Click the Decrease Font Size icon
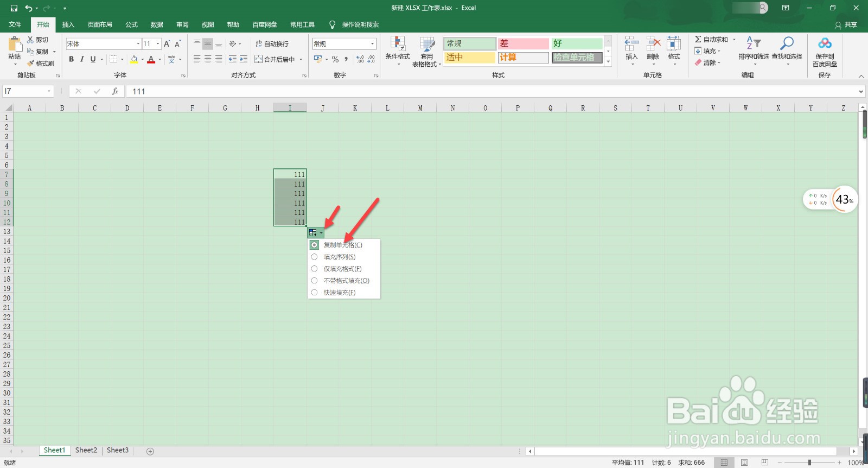 point(177,44)
